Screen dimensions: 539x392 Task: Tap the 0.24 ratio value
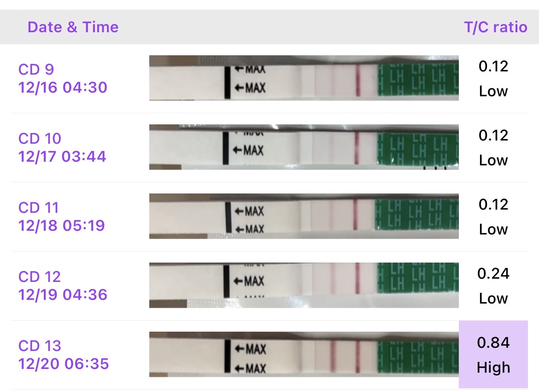coord(493,274)
